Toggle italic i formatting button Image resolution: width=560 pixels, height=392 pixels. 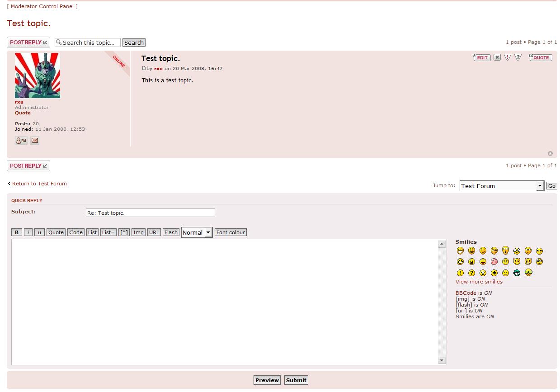click(x=28, y=232)
